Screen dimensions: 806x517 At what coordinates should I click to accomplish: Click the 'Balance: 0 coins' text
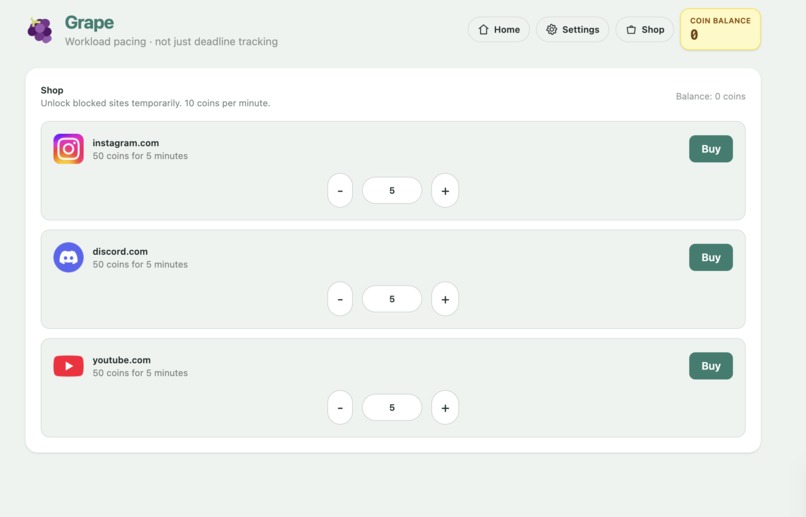pos(710,96)
